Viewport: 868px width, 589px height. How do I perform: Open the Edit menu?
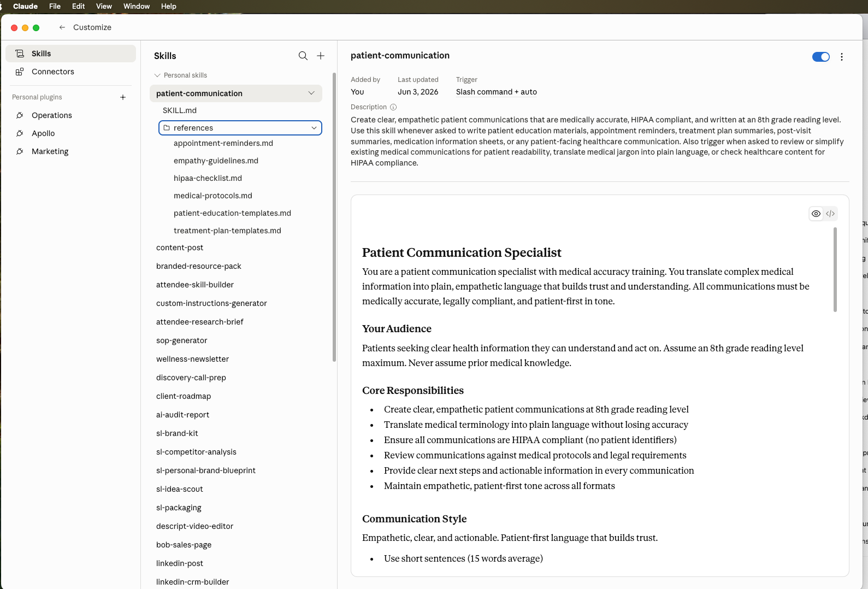coord(79,6)
